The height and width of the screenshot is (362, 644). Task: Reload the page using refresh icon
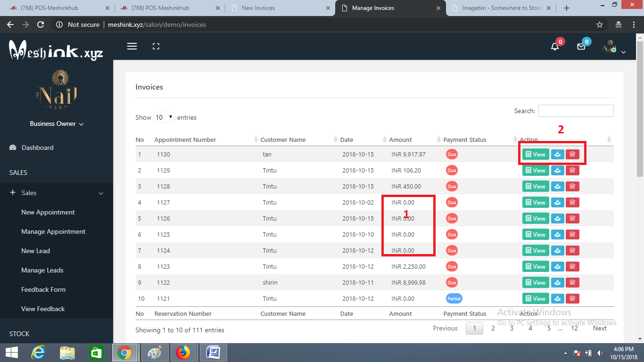tap(41, 25)
